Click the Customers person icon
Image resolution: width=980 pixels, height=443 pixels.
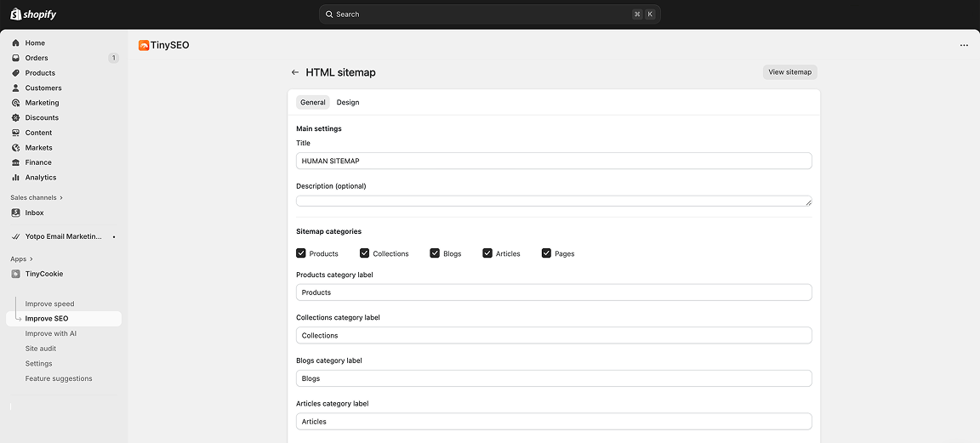point(15,88)
